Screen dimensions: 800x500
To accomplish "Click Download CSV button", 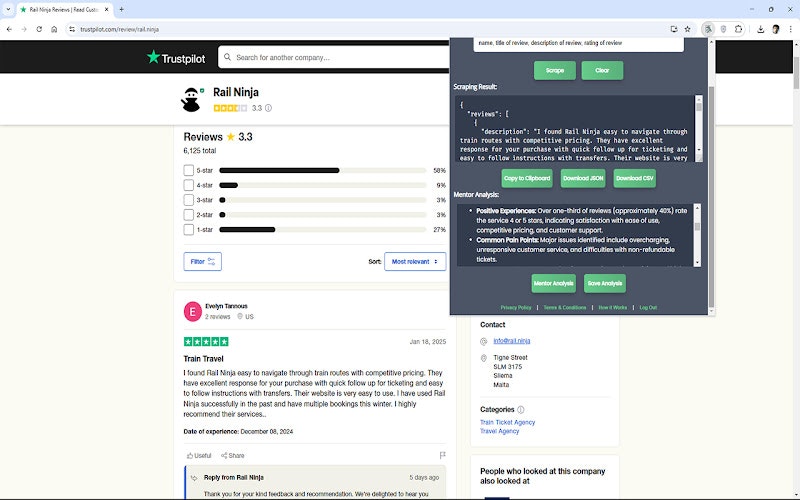I will point(634,178).
